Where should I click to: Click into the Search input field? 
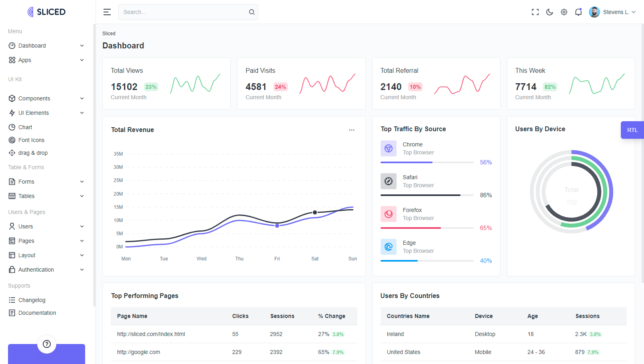(184, 12)
